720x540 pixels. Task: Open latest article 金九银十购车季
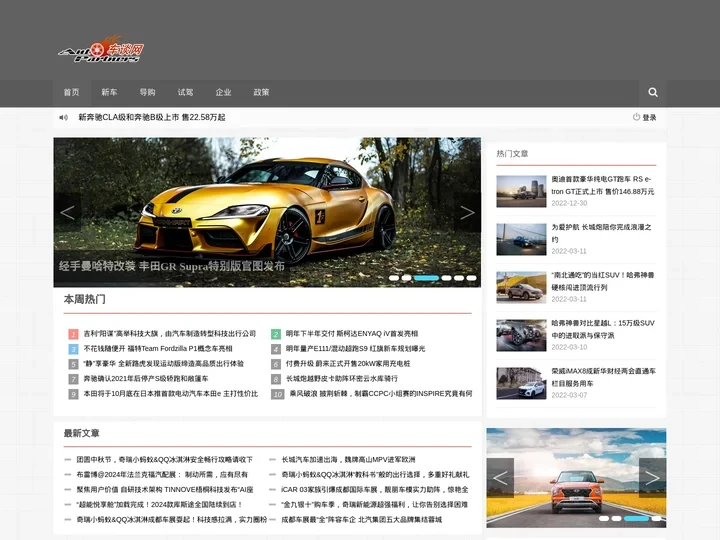click(x=375, y=505)
